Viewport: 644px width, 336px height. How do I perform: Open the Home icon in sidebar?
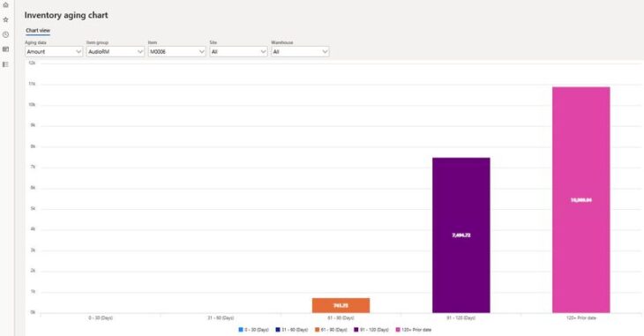tap(6, 5)
